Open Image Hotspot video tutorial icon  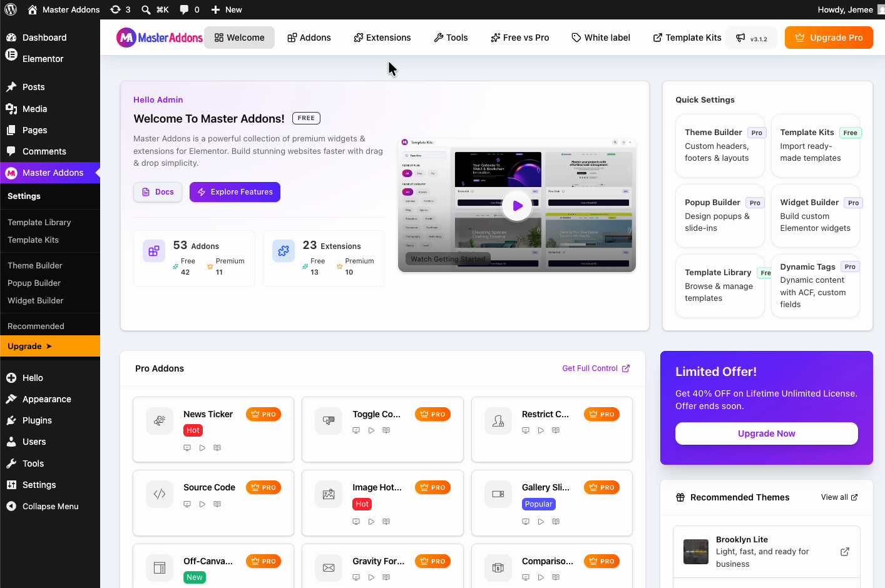371,522
